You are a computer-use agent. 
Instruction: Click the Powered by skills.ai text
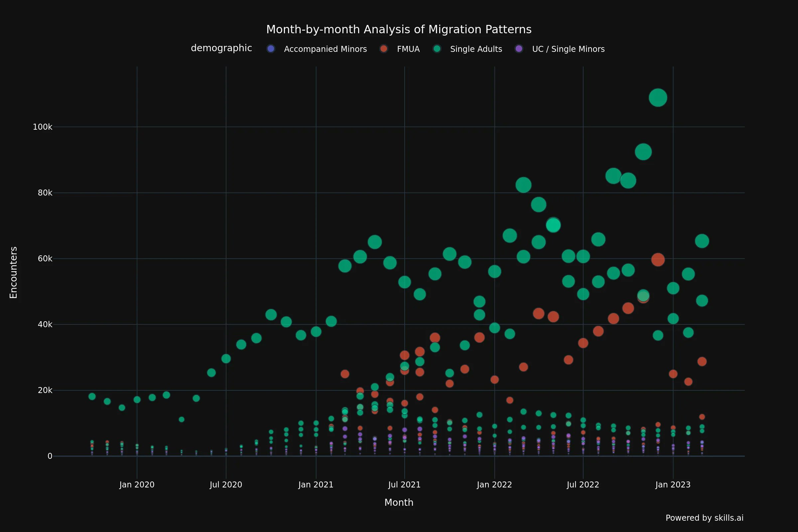tap(704, 518)
